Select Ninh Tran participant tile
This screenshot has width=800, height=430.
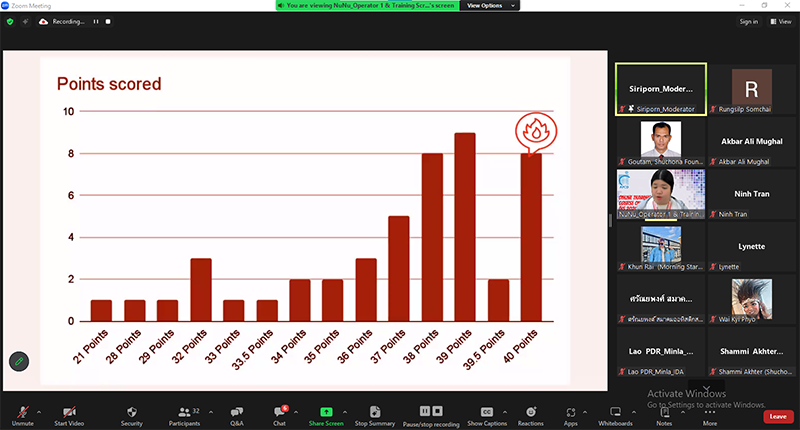(x=752, y=194)
